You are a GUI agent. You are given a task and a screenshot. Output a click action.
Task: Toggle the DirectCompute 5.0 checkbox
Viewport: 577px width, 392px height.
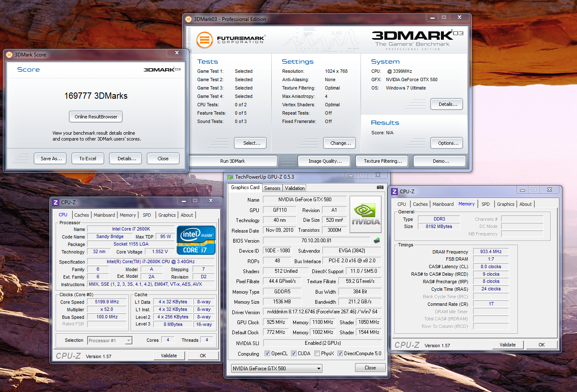[x=340, y=354]
